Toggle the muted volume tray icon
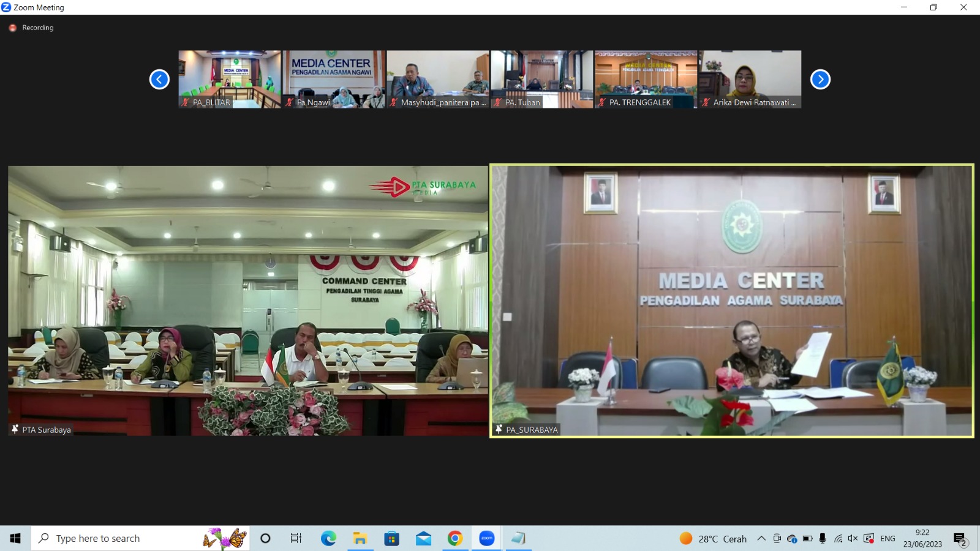Screen dimensions: 980x551 [853, 539]
